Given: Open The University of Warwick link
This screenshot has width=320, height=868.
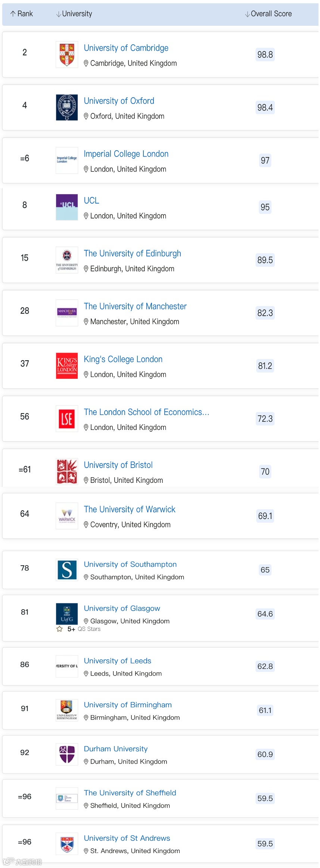Looking at the screenshot, I should tap(129, 509).
